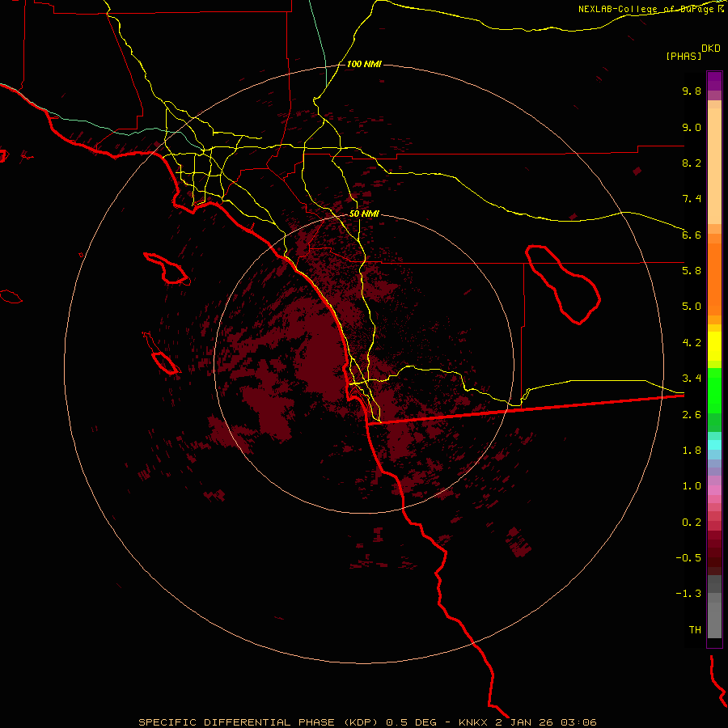The height and width of the screenshot is (728, 728).
Task: Click the 4.2 scale value
Action: (x=692, y=343)
